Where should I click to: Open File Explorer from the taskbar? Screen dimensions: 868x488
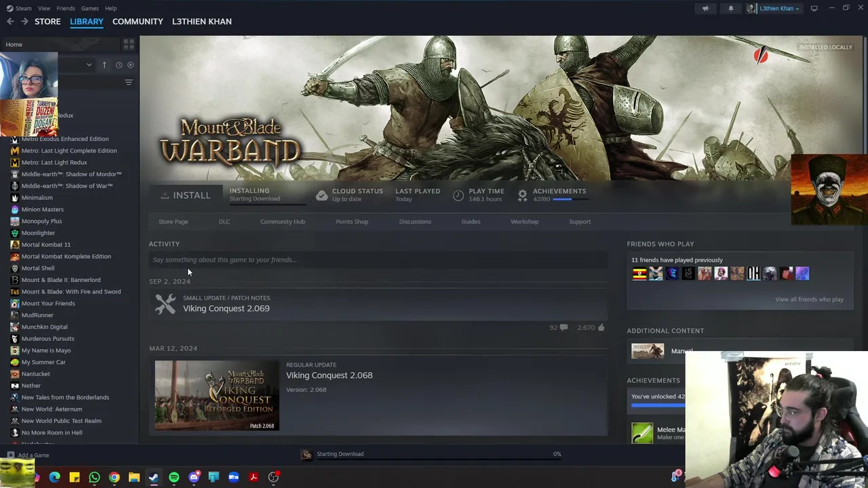134,477
